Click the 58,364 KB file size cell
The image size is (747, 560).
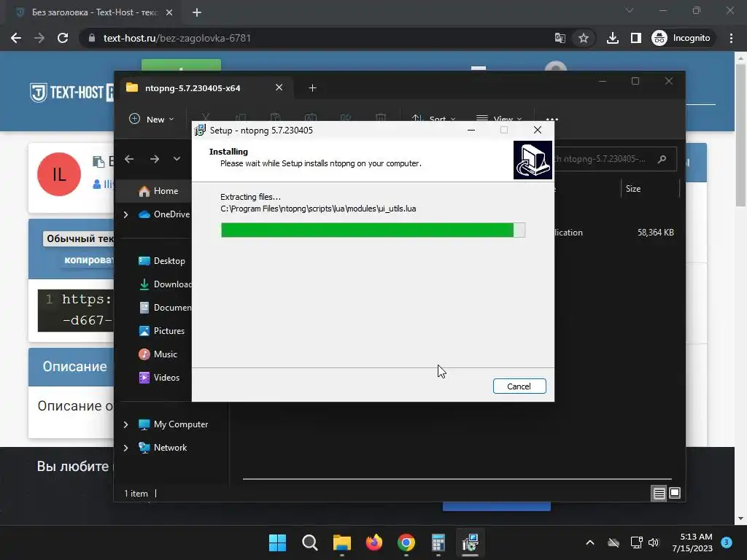[656, 233]
